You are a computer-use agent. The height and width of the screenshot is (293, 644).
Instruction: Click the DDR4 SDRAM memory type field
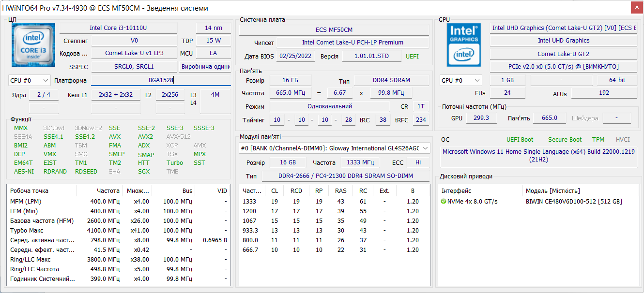click(392, 81)
